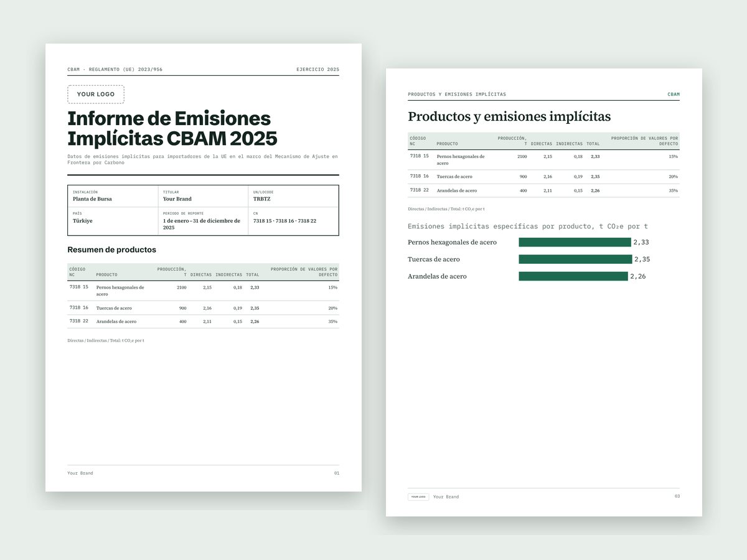Click the small YOUR LOGO box in page 03 footer
This screenshot has height=560, width=747.
pyautogui.click(x=418, y=497)
